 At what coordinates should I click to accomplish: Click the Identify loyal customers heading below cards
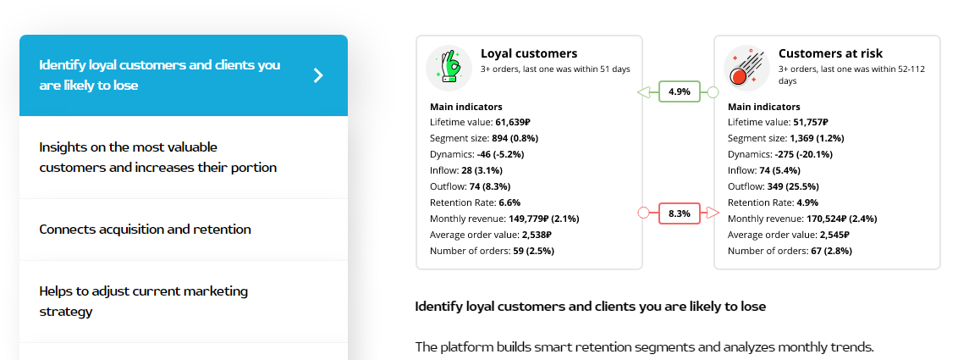tap(590, 307)
